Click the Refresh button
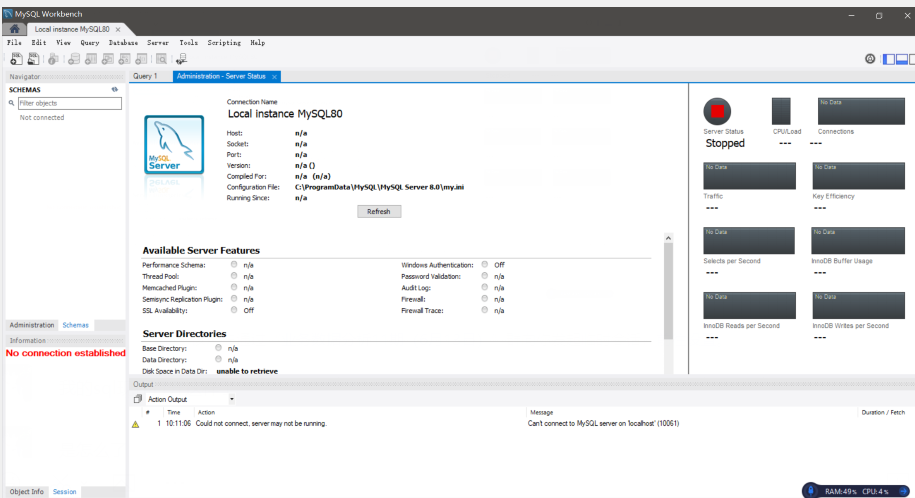915x498 pixels. pyautogui.click(x=379, y=211)
